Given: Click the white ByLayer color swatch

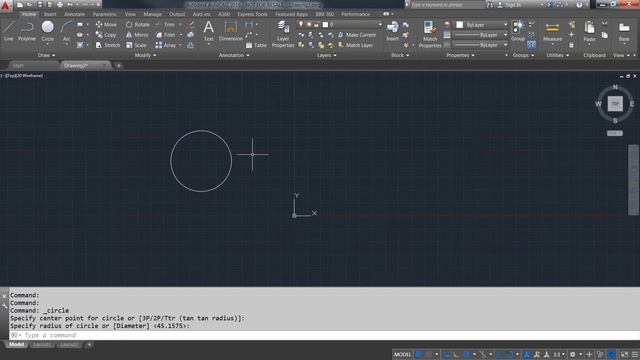Looking at the screenshot, I should (x=460, y=25).
